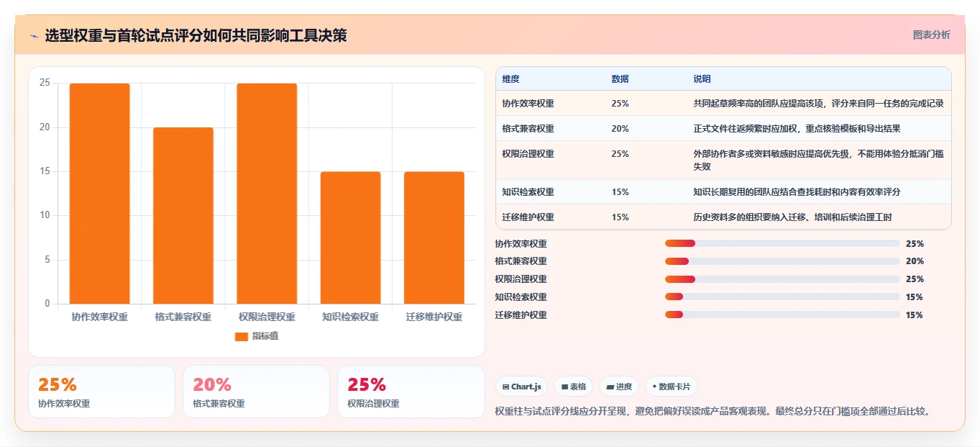Click the 数据卡片 tag chip
The height and width of the screenshot is (447, 980).
[671, 387]
